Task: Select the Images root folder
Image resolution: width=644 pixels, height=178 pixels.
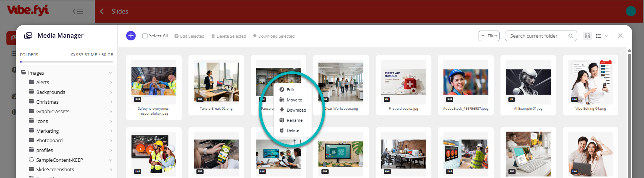Action: [x=32, y=73]
